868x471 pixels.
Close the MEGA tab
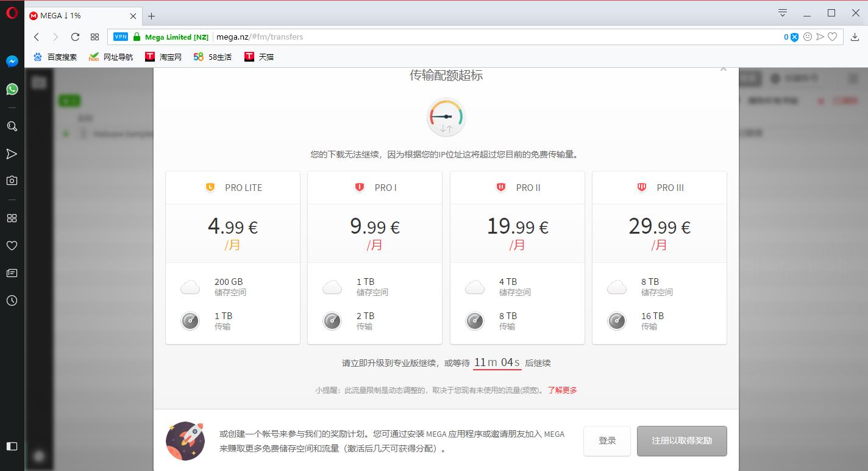coord(133,16)
